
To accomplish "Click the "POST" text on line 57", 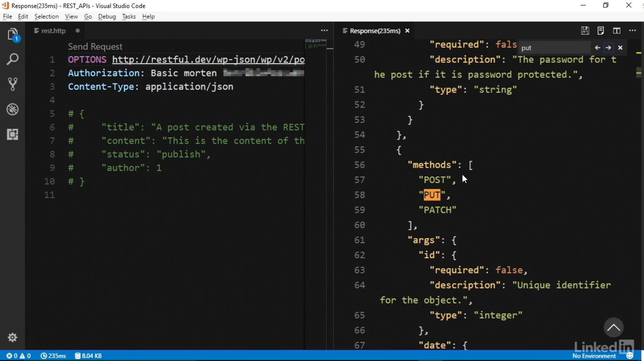I will click(435, 180).
